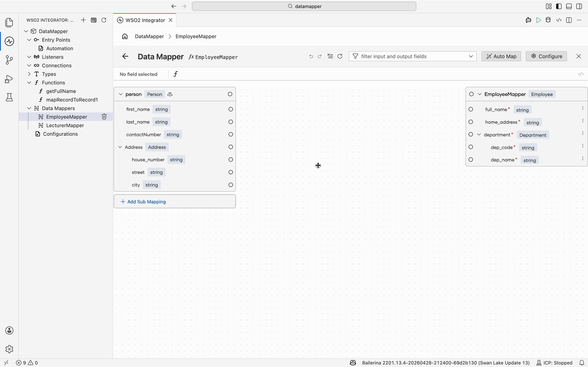
Task: Click ICP: Stopped status item
Action: tap(554, 363)
